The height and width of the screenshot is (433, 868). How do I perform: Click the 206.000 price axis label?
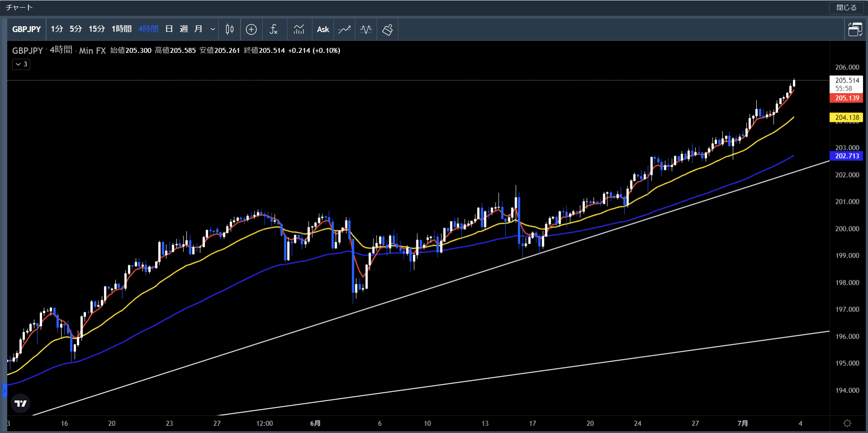click(847, 67)
